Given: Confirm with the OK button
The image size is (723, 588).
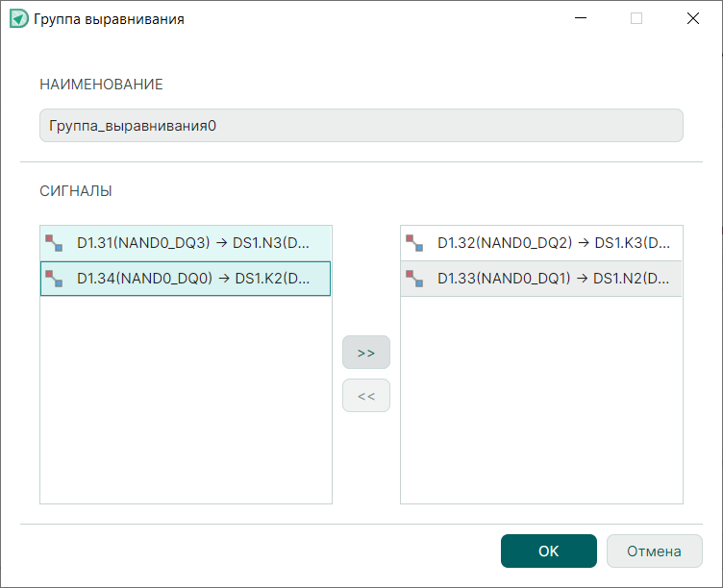Looking at the screenshot, I should point(549,551).
